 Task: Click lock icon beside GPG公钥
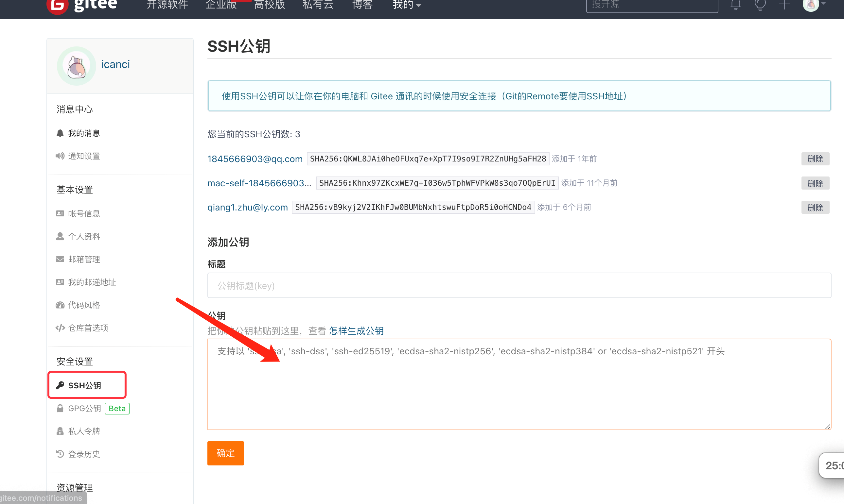[x=60, y=408]
